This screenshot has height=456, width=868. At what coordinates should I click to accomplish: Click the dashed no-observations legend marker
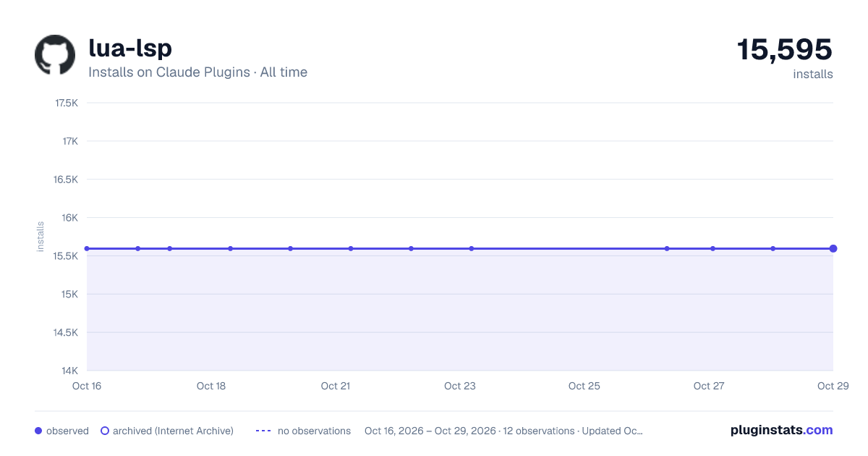coord(263,431)
